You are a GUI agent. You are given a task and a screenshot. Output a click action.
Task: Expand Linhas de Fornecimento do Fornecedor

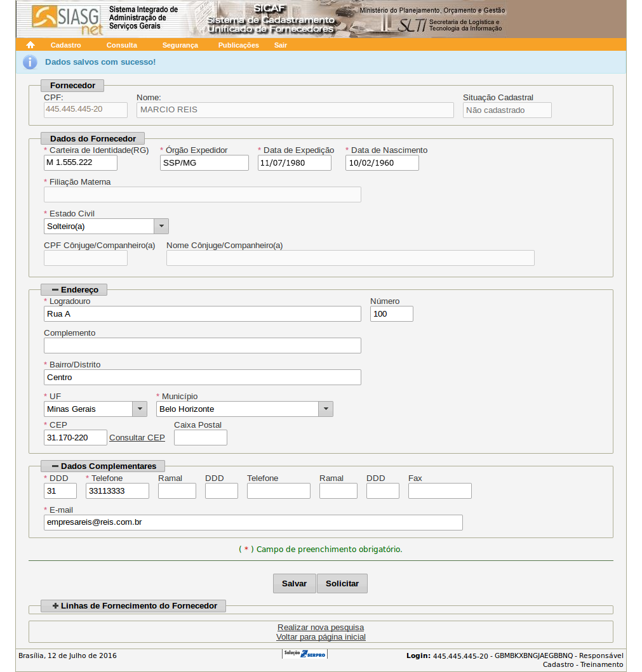[133, 605]
